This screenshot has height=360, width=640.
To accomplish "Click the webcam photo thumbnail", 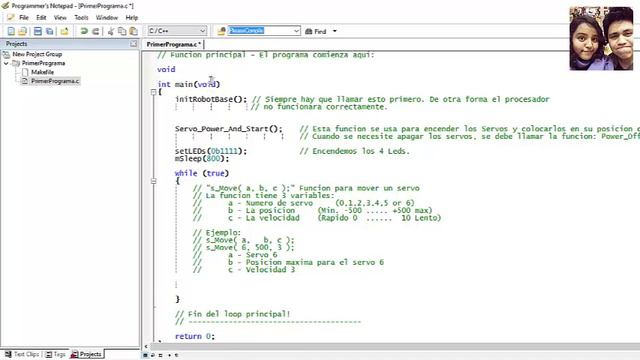I will 601,38.
